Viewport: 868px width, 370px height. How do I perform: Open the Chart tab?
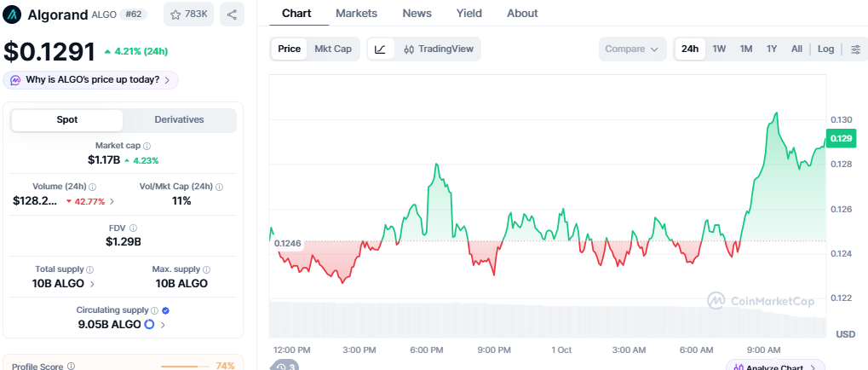coord(296,14)
